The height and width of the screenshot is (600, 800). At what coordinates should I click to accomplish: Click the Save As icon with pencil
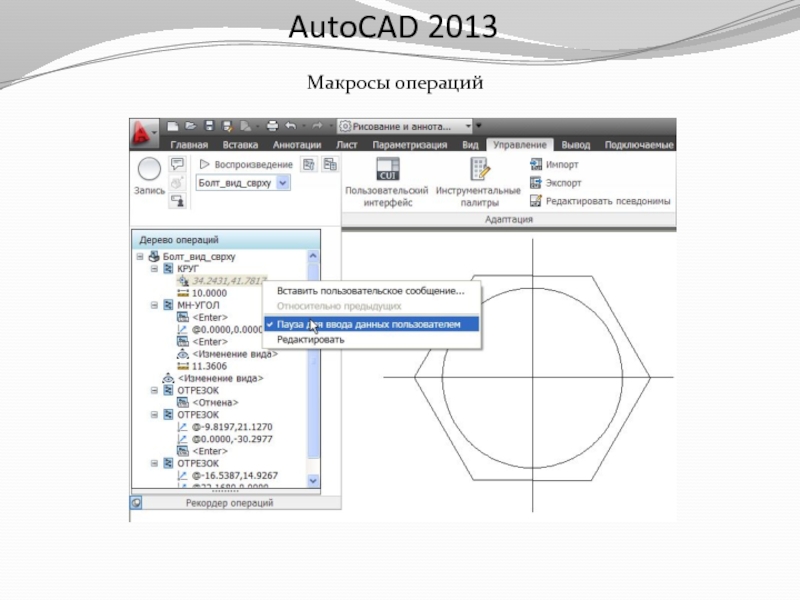pyautogui.click(x=228, y=126)
